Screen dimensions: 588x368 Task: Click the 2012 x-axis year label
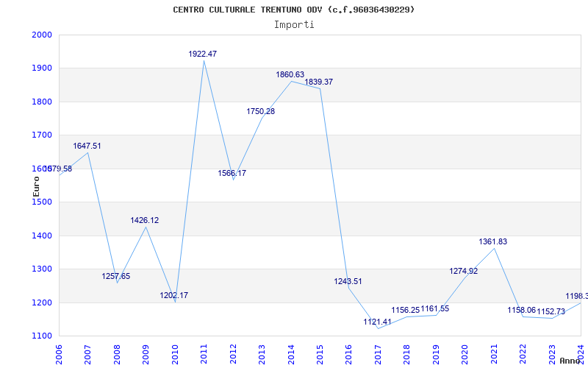pos(233,355)
